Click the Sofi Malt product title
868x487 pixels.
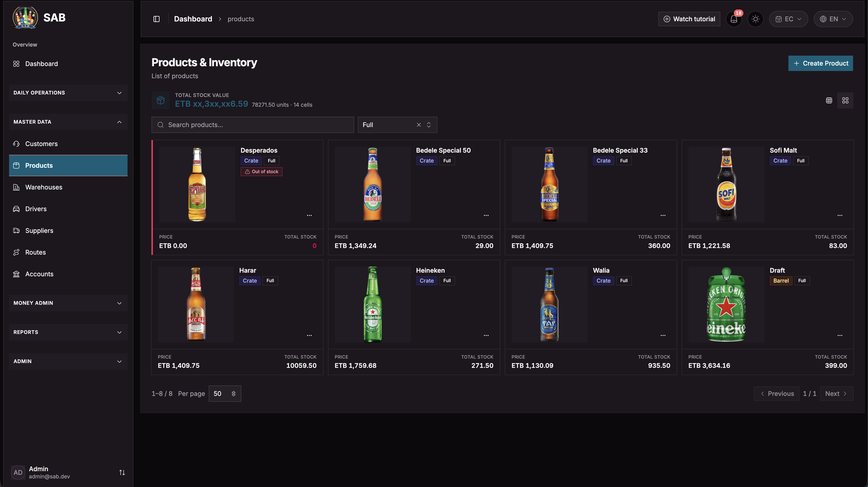coord(783,150)
